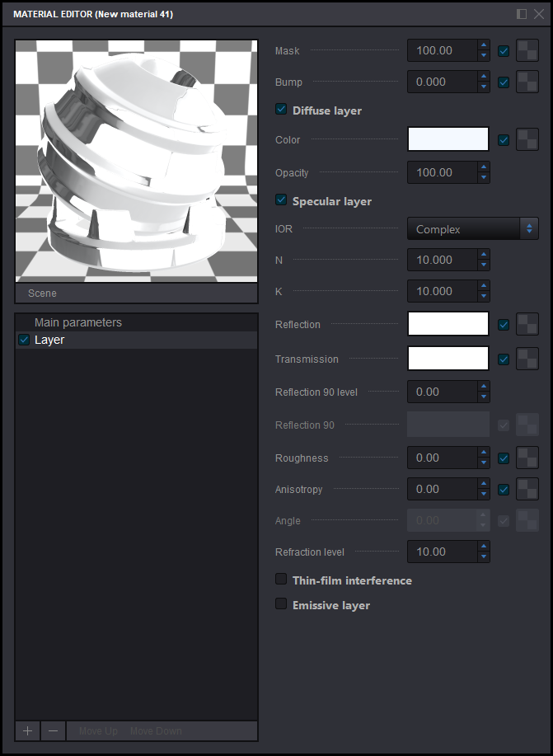Click the plus icon to add layer
553x756 pixels.
[27, 731]
